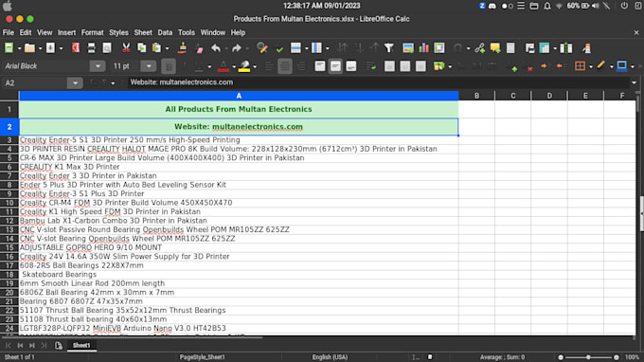The image size is (644, 362).
Task: Click the zoom out minus button
Action: pos(561,357)
